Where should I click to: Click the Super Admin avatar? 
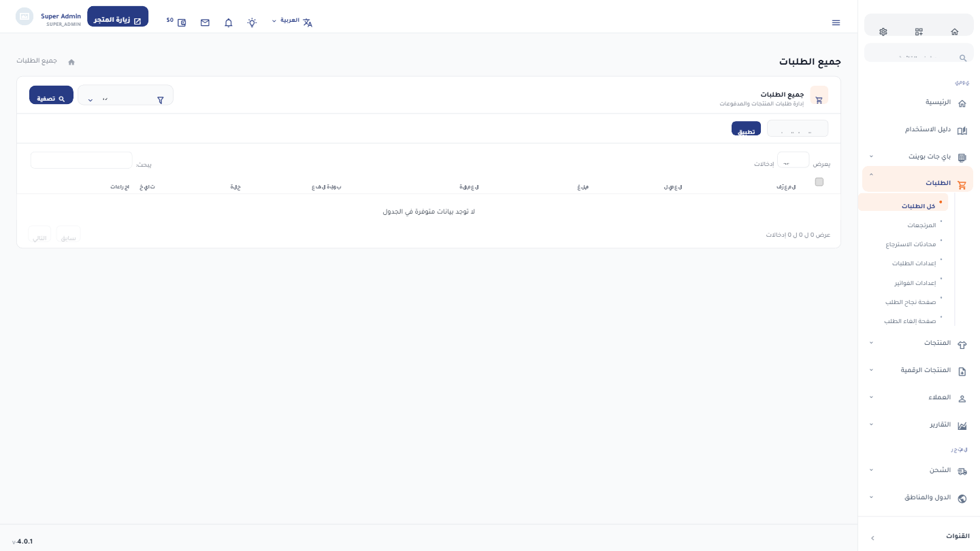(24, 16)
